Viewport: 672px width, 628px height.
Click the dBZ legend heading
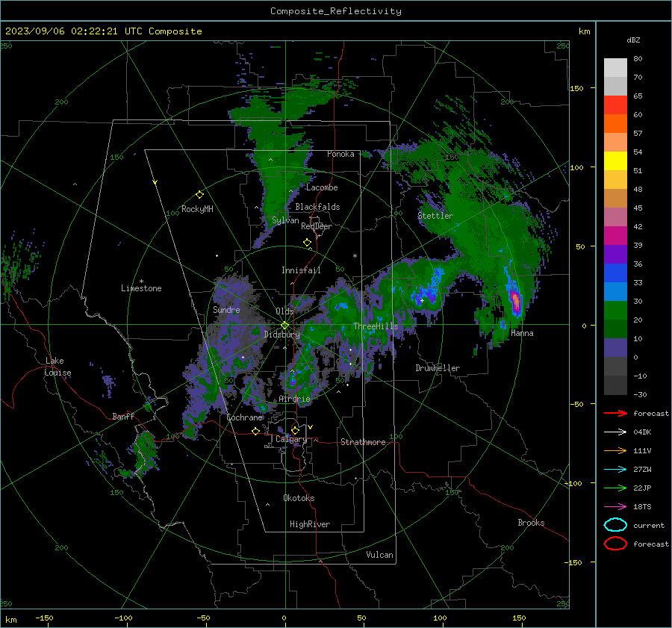[x=633, y=40]
